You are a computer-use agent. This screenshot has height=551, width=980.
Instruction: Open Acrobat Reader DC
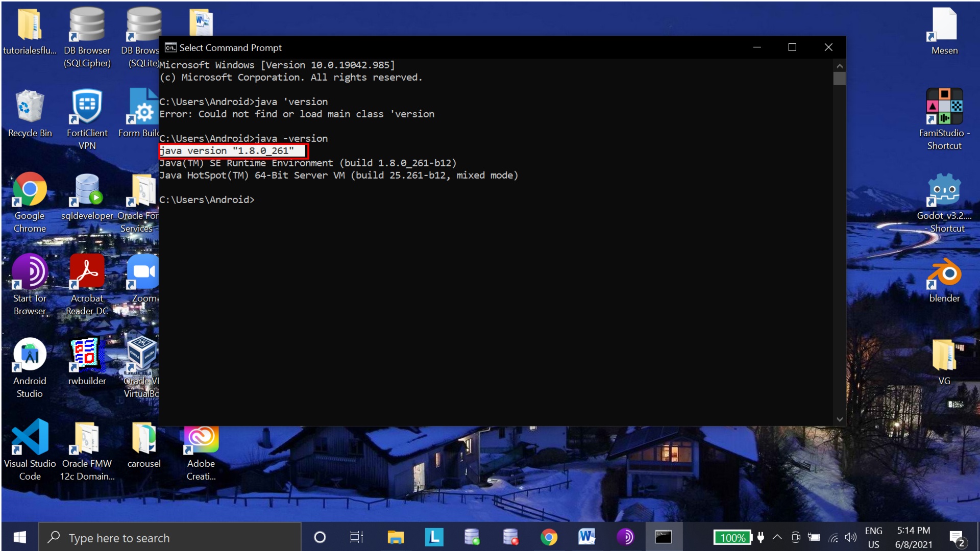[x=87, y=271]
